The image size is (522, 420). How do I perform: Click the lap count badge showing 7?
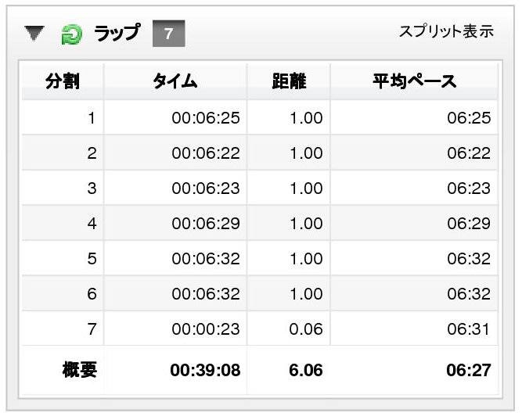[x=169, y=34]
